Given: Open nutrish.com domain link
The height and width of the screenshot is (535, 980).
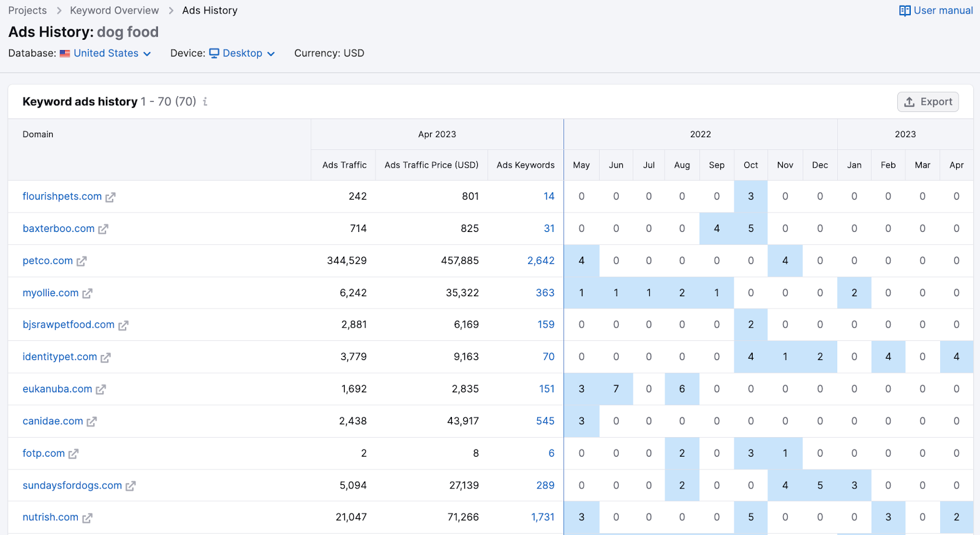Looking at the screenshot, I should [51, 517].
